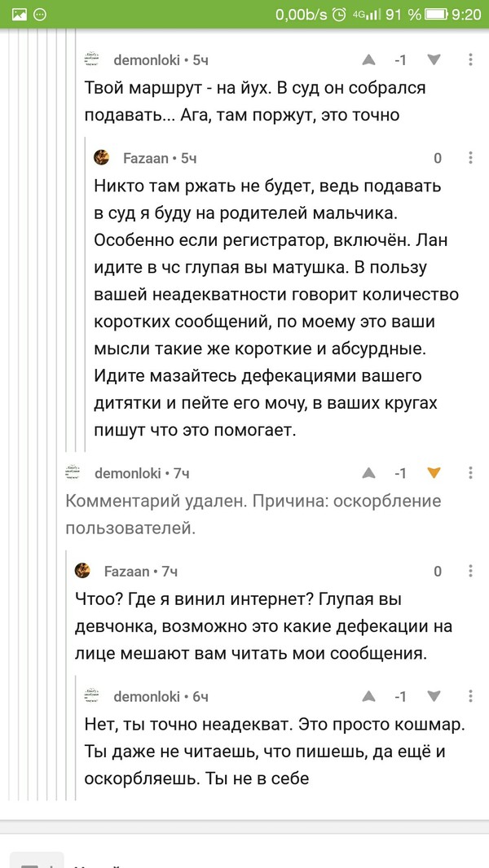Upvote demonloki's 5ч comment
Viewport: 489px width, 868px height.
(368, 59)
